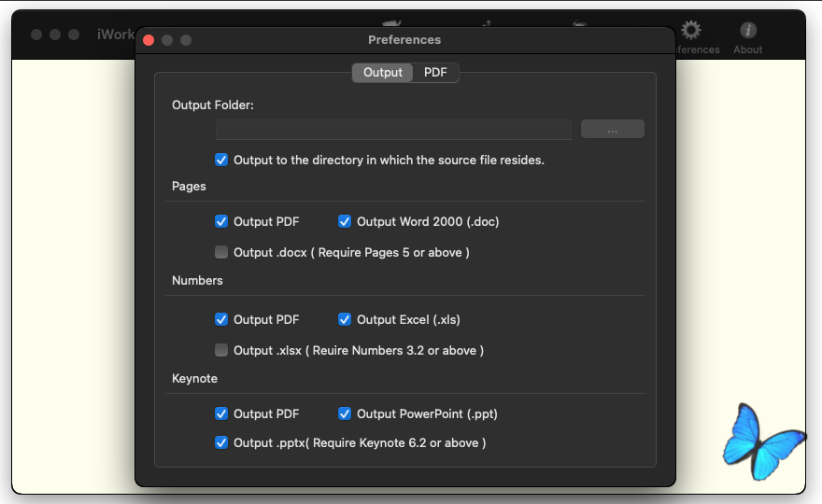Screen dimensions: 822x504
Task: Switch to the PDF tab
Action: 435,72
